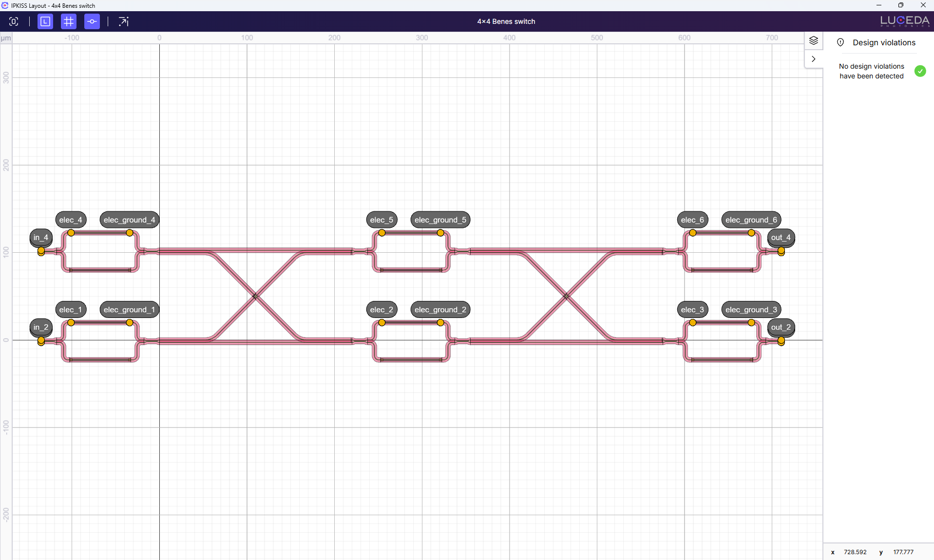Toggle the layout labels (L) button
Viewport: 934px width, 560px height.
click(x=45, y=21)
